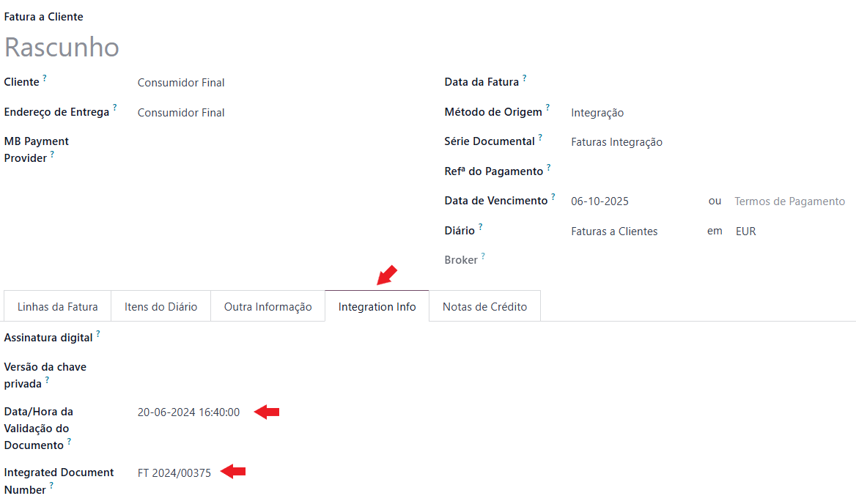Click the EUR currency value
This screenshot has width=856, height=504.
[745, 231]
